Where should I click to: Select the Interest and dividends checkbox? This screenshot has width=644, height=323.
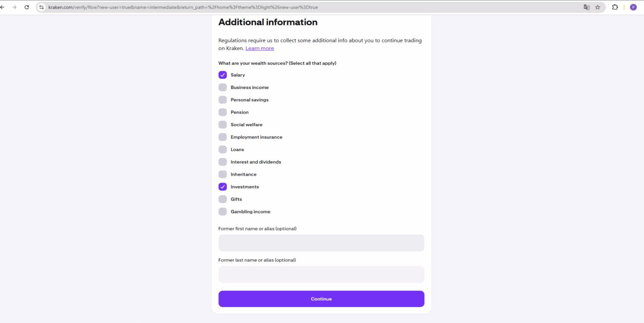pos(223,162)
